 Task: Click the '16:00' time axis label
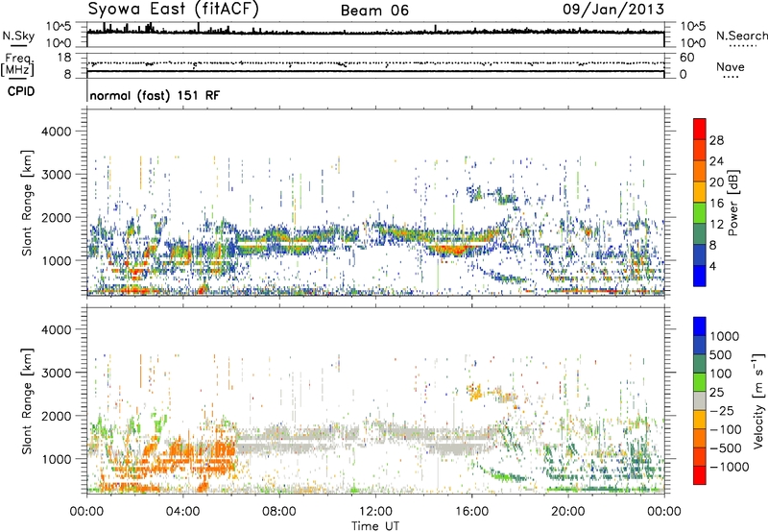471,512
